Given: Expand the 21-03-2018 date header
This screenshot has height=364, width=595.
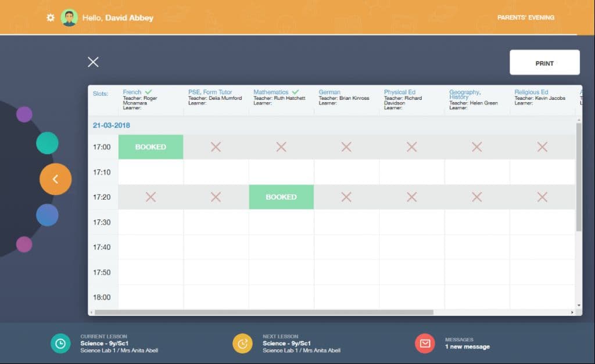Looking at the screenshot, I should point(110,125).
